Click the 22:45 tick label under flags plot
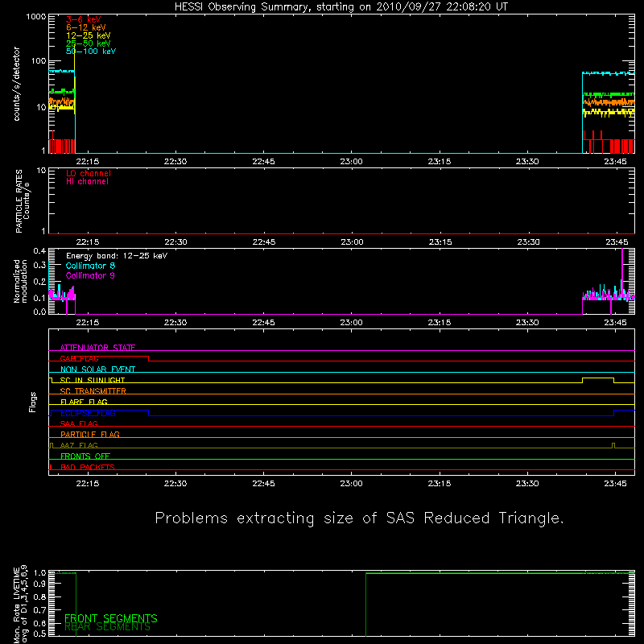 tap(263, 484)
